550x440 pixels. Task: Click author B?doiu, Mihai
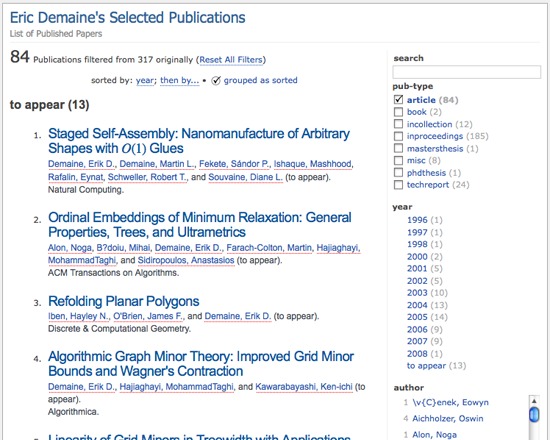coord(123,248)
